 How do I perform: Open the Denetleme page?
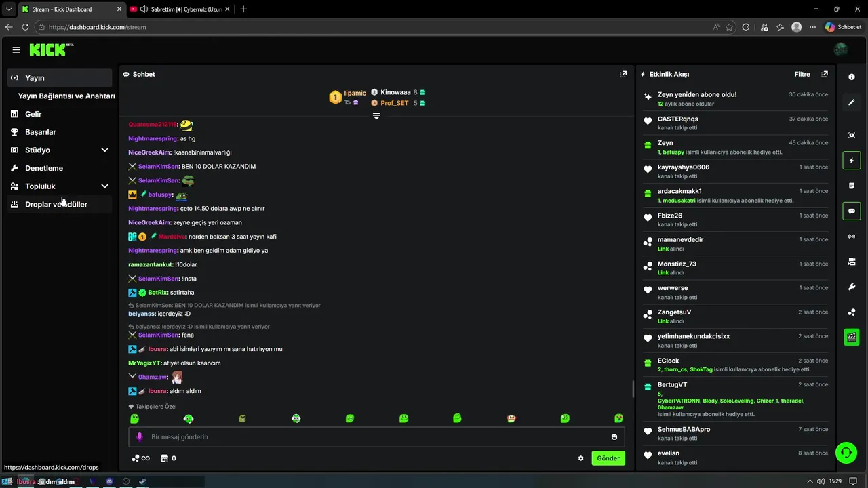(x=60, y=168)
